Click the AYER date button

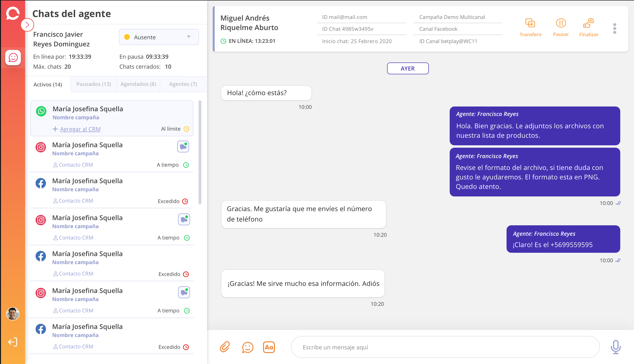click(408, 68)
